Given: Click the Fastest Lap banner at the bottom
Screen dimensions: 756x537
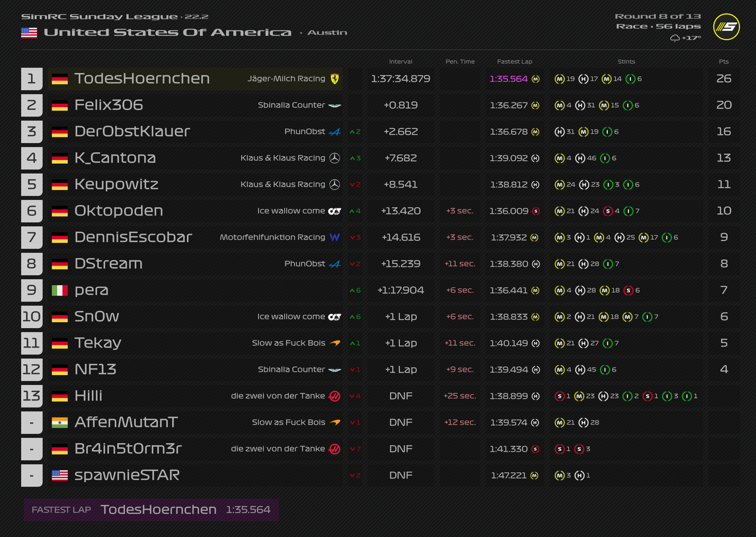Looking at the screenshot, I should pyautogui.click(x=151, y=510).
